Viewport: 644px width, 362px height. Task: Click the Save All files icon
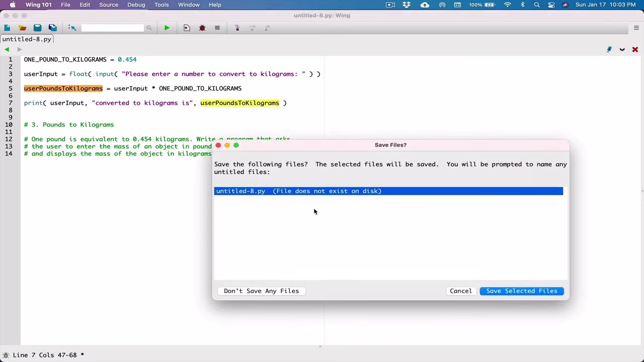(52, 28)
